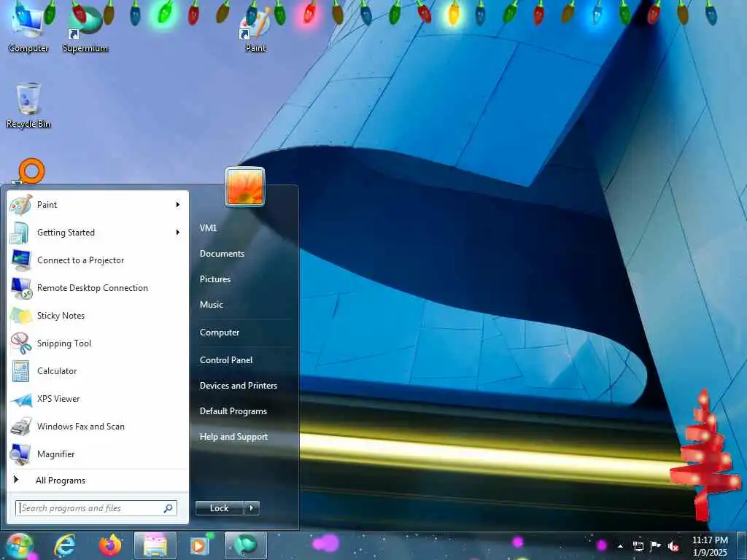Open Internet Explorer from the taskbar
Image resolution: width=747 pixels, height=560 pixels.
(65, 545)
